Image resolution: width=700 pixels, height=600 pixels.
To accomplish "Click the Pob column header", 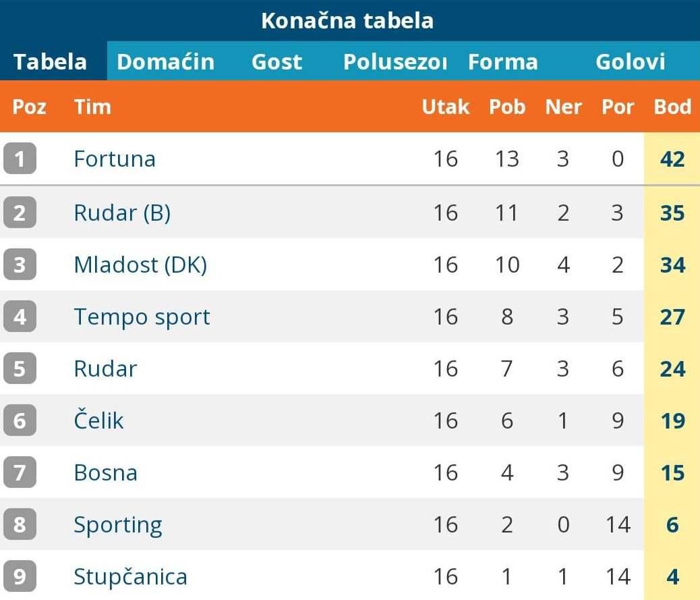I will click(507, 107).
